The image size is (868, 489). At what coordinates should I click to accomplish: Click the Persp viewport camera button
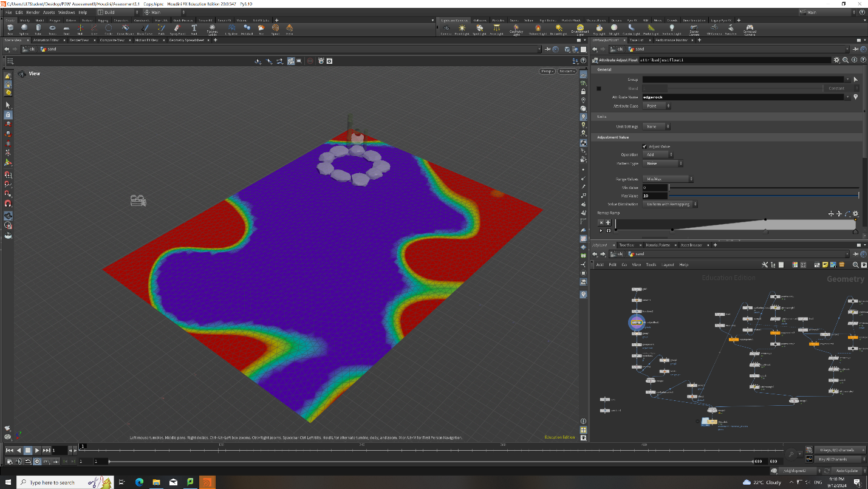tap(547, 72)
